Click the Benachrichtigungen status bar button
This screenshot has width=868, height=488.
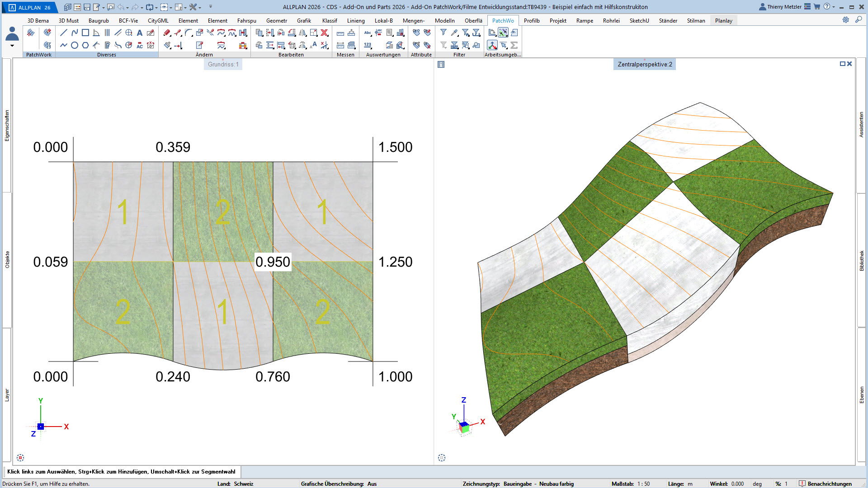825,483
